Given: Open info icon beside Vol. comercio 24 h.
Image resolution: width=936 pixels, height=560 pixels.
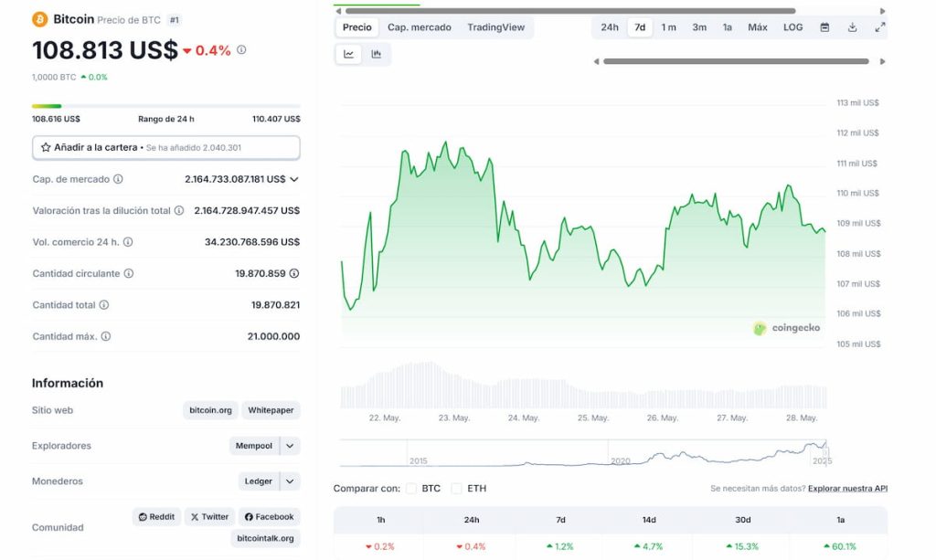Looking at the screenshot, I should coord(128,242).
